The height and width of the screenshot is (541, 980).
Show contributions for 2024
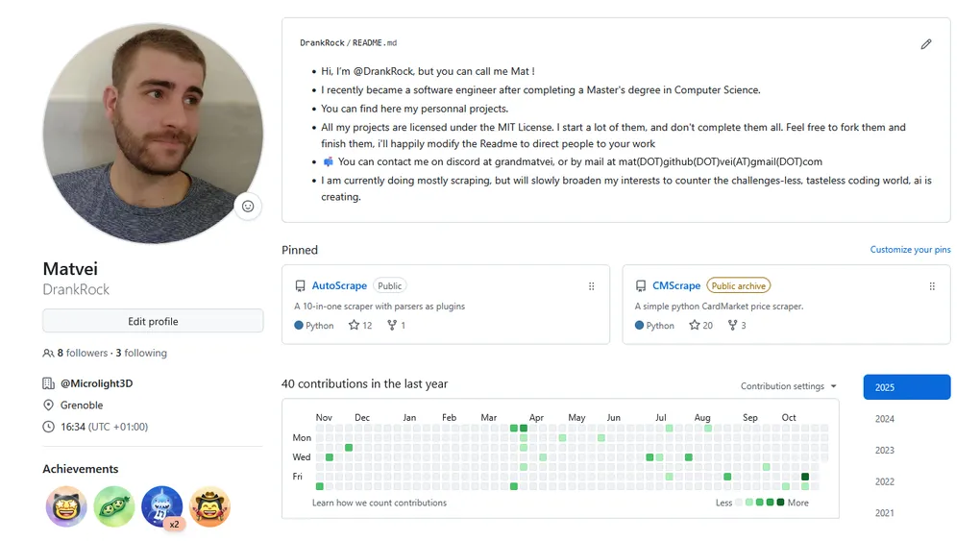tap(885, 419)
